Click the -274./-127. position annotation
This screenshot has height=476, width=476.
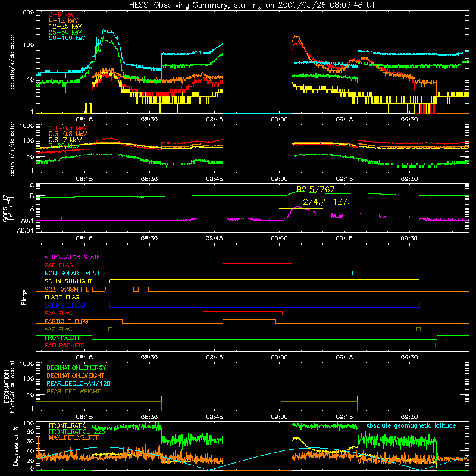coord(323,202)
